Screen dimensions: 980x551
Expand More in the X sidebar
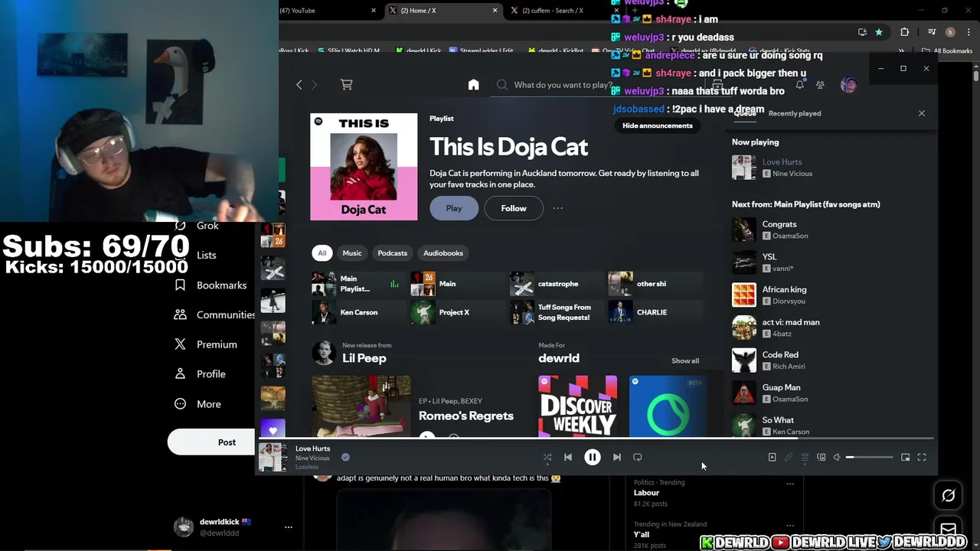[x=198, y=404]
